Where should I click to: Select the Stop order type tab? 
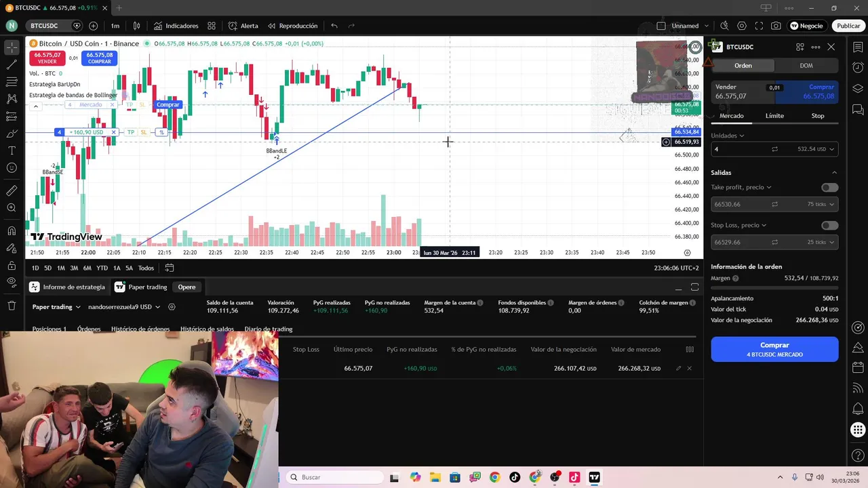tap(818, 116)
